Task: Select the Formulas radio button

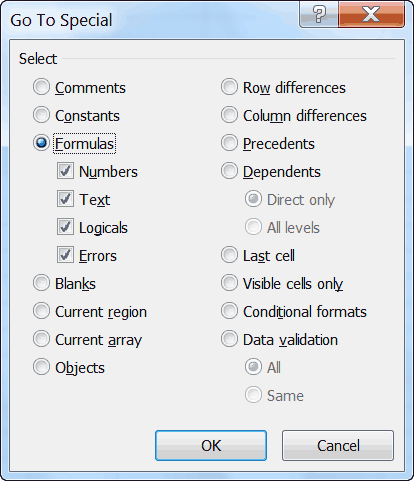Action: tap(41, 143)
